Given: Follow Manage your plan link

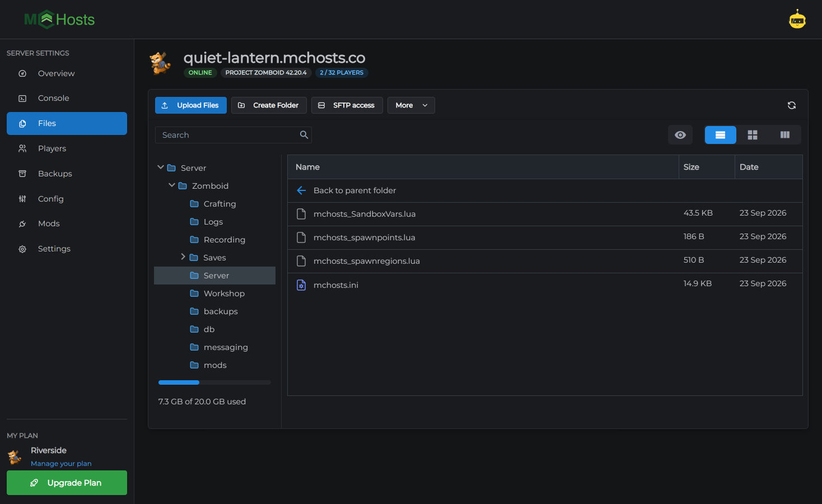Looking at the screenshot, I should pyautogui.click(x=61, y=464).
